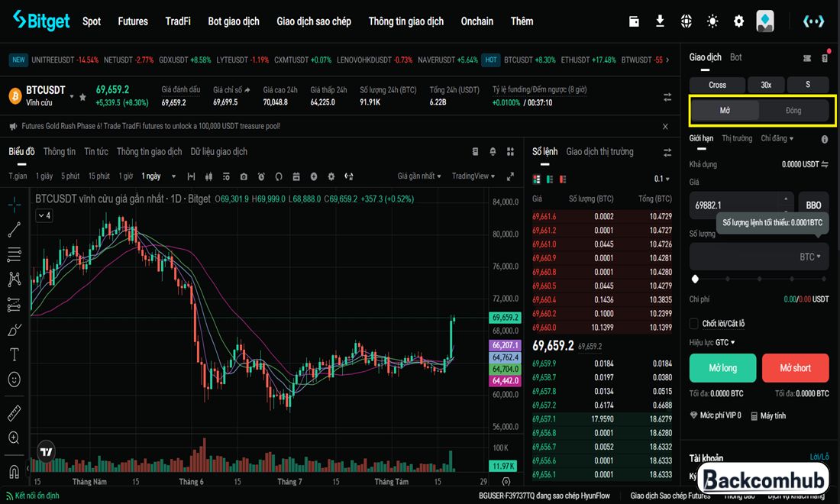Dismiss the Futures Gold Rush banner
The image size is (840, 504).
(665, 127)
